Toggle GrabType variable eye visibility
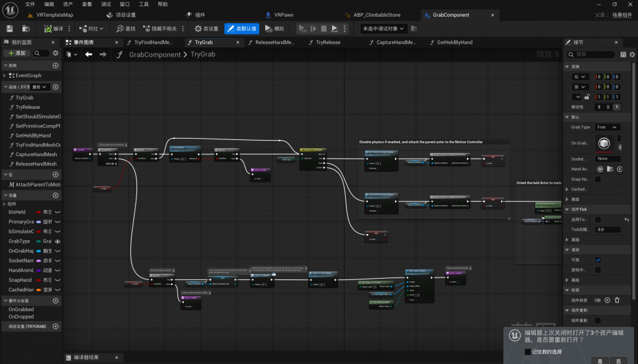 tap(57, 241)
